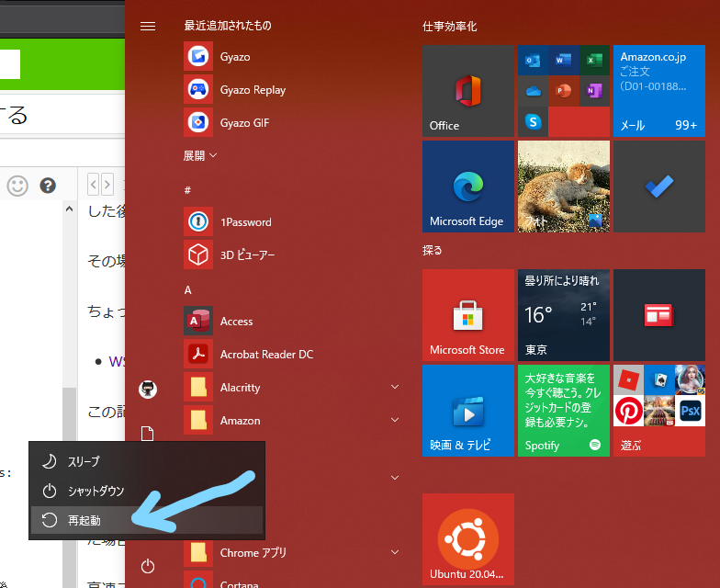Image resolution: width=720 pixels, height=588 pixels.
Task: Open Skype in Office apps tile
Action: 533,121
